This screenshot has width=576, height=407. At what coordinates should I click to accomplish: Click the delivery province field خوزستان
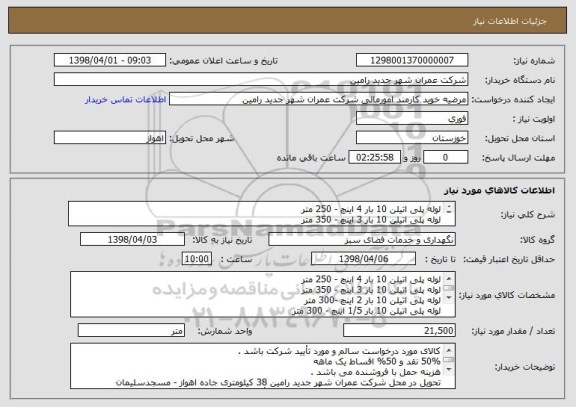click(x=412, y=138)
